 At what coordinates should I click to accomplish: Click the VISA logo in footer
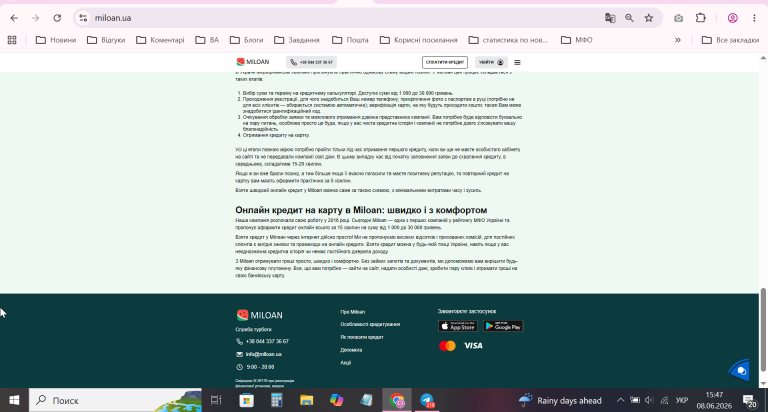click(473, 346)
